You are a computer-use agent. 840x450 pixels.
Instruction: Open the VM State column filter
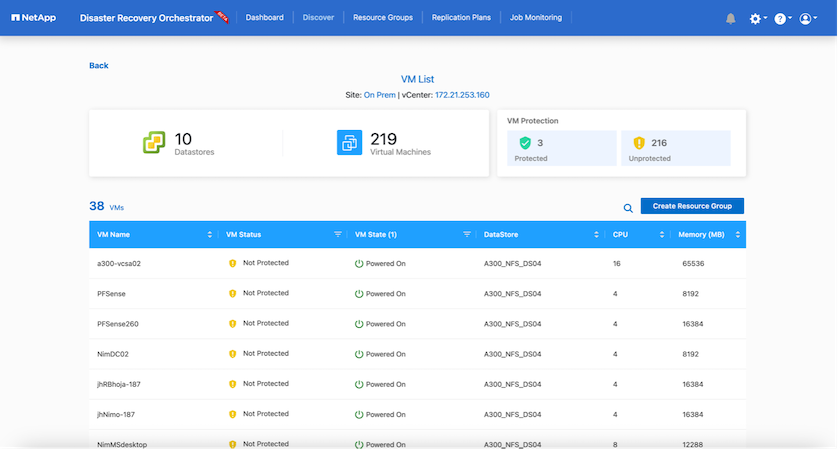467,234
